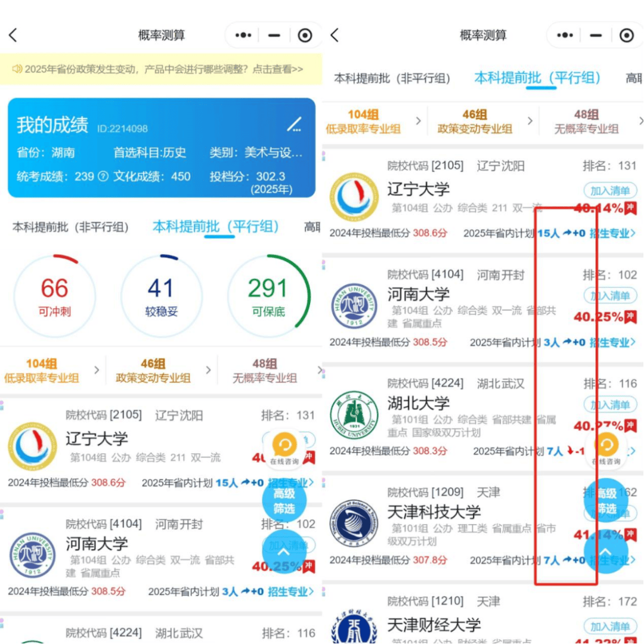644x644 pixels.
Task: Select the 66 可冲刺 circle
Action: (x=55, y=296)
